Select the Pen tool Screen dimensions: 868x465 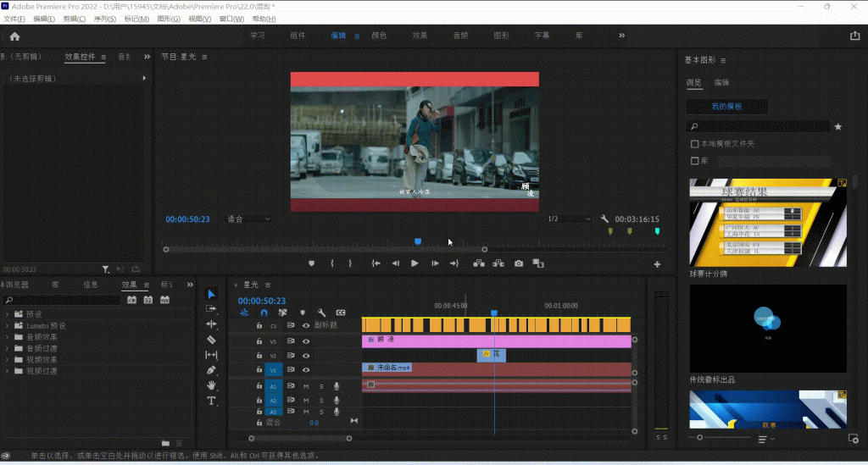211,370
